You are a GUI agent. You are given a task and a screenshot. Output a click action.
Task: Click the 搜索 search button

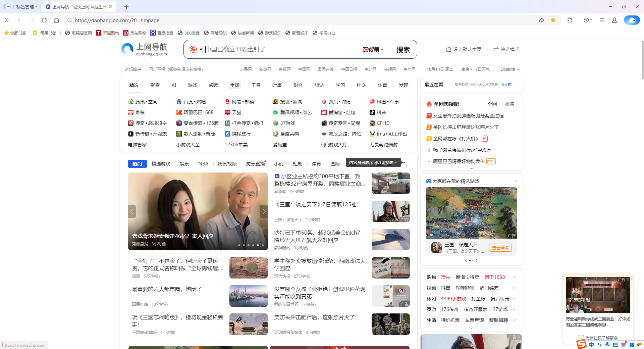[403, 49]
